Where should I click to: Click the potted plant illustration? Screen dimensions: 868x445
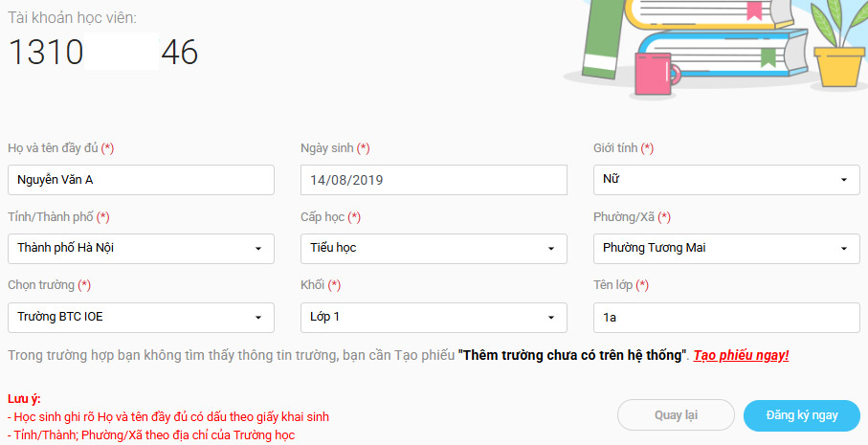pos(839,48)
